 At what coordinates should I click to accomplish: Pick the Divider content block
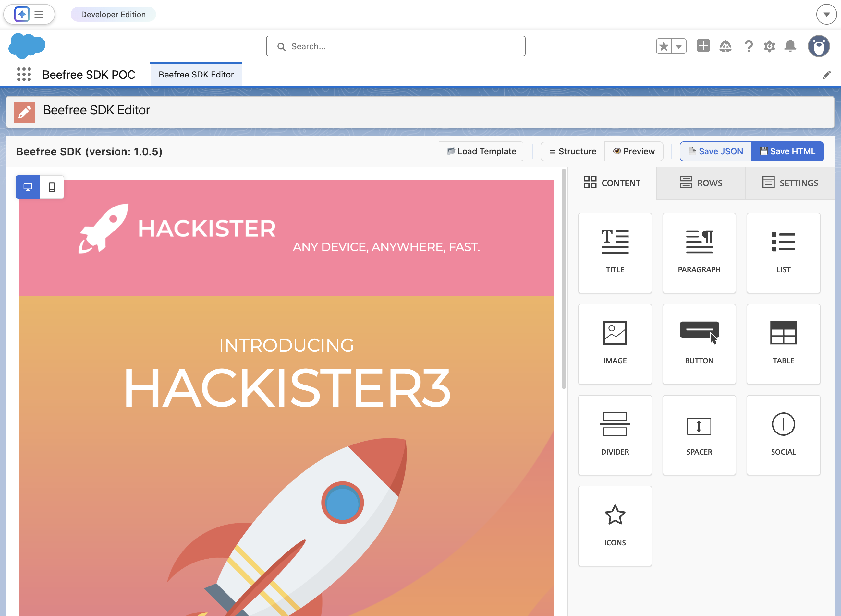615,434
